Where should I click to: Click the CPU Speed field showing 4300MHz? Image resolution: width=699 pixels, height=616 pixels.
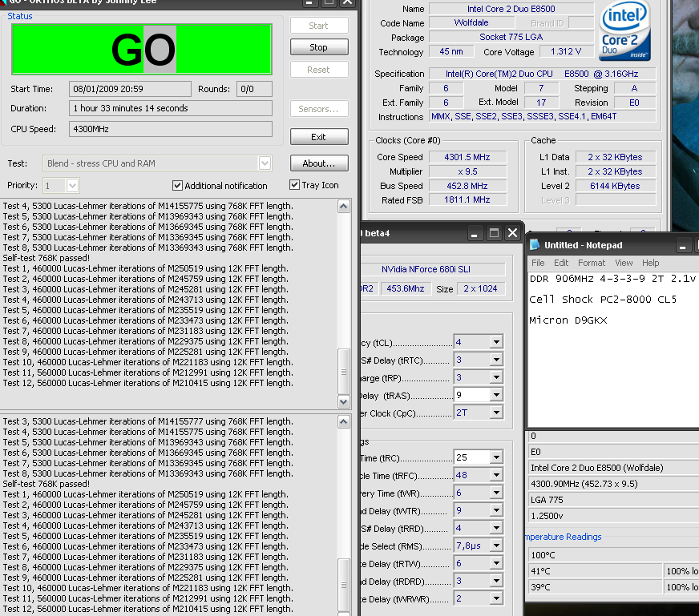[x=171, y=129]
